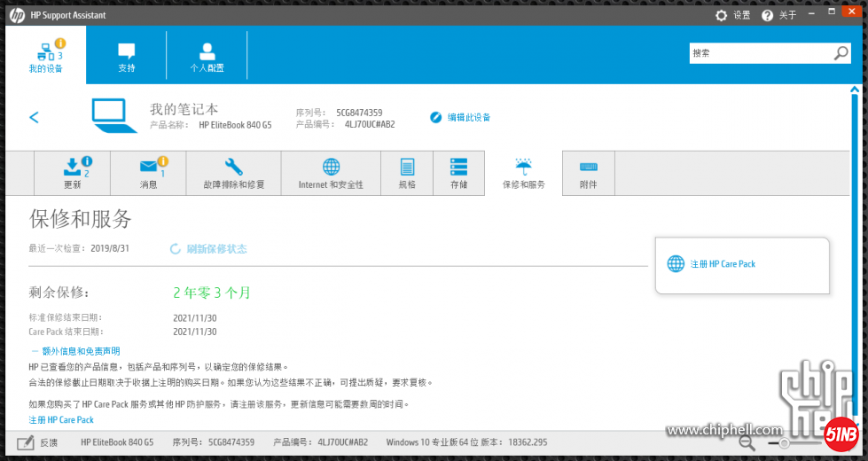
Task: Collapse 额外信息和免责声明 section
Action: coord(75,351)
